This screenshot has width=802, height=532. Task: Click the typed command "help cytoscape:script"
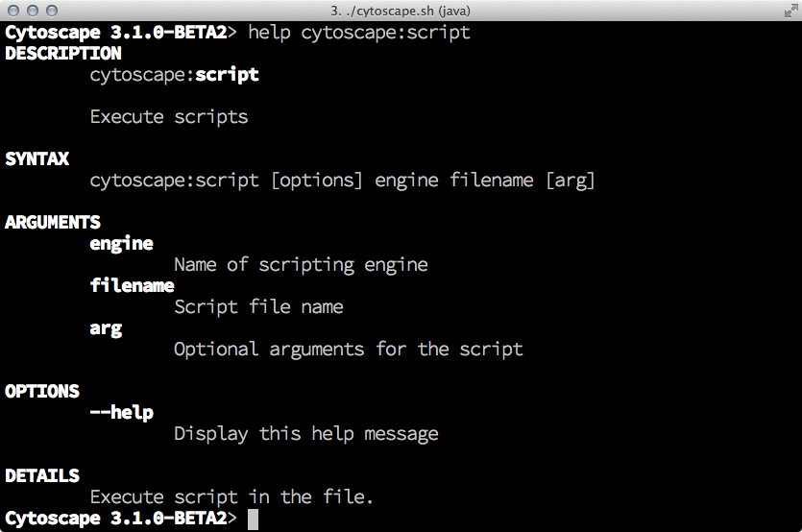pos(359,33)
